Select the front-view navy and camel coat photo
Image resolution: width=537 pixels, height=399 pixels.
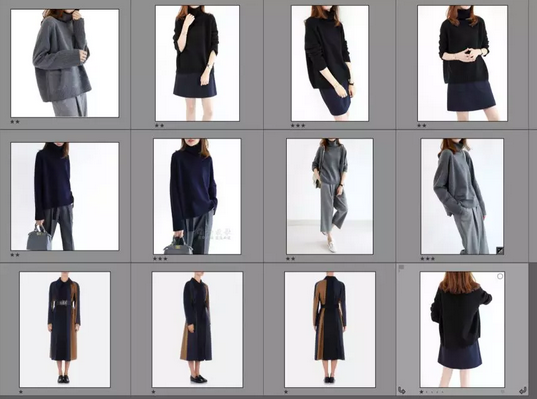65,329
